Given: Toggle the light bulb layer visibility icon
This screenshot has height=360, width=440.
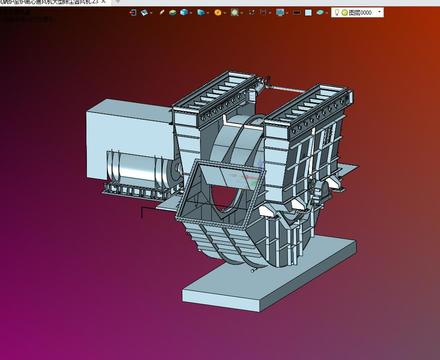Looking at the screenshot, I should click(x=337, y=13).
